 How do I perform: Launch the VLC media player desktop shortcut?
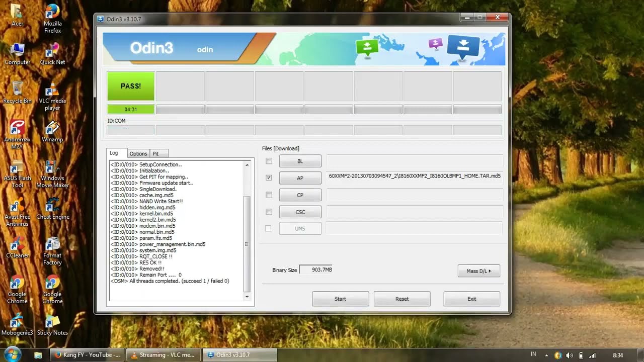point(52,96)
